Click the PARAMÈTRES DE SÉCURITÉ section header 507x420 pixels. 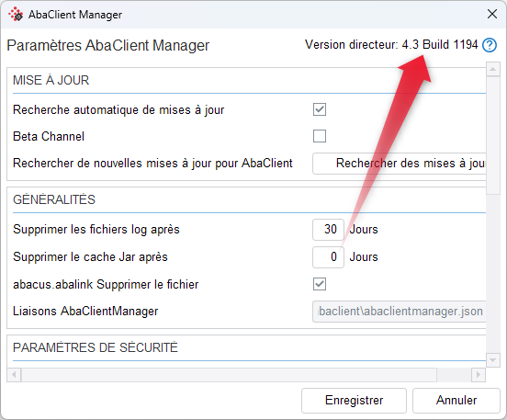(96, 347)
